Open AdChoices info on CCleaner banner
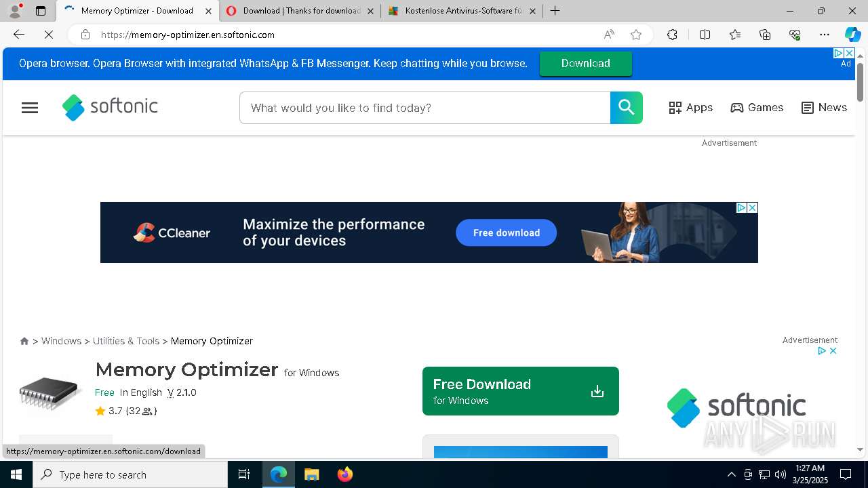This screenshot has width=868, height=488. [742, 207]
